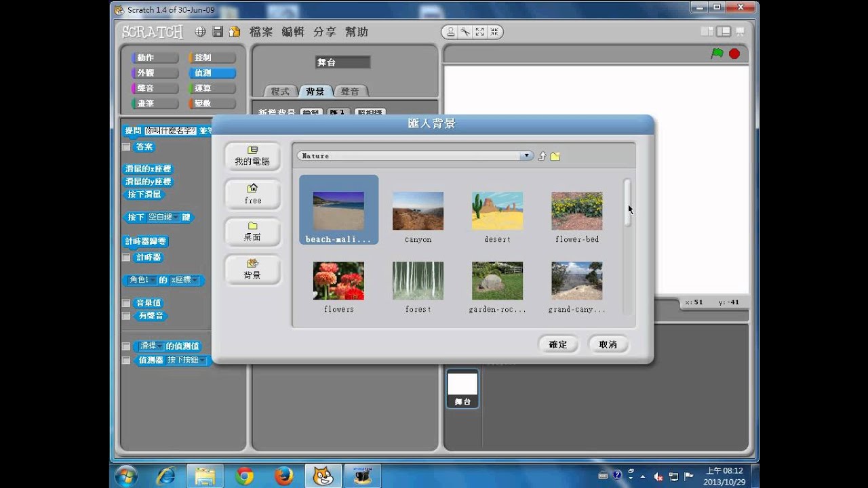Select the duplicate stamp tool
This screenshot has height=488, width=868.
pos(450,32)
